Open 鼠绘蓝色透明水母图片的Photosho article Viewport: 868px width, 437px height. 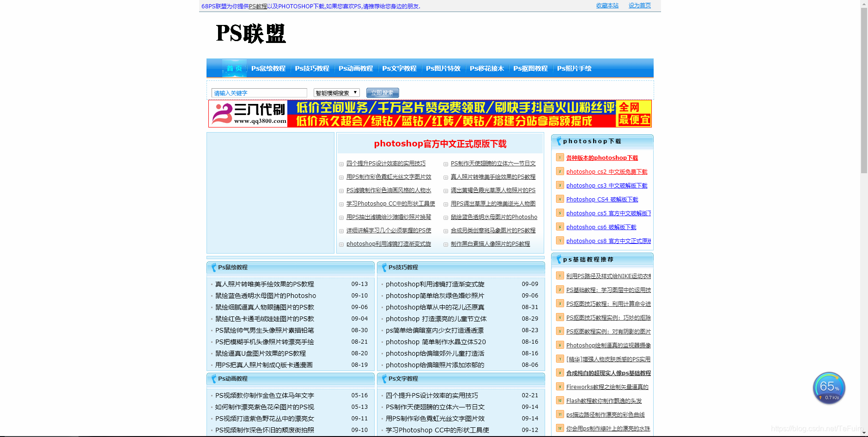coord(266,296)
